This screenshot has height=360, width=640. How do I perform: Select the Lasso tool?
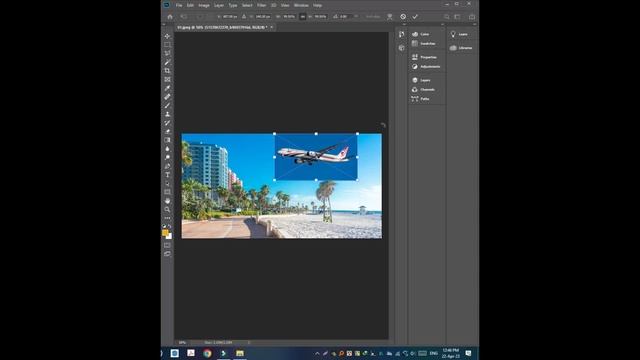[x=167, y=53]
